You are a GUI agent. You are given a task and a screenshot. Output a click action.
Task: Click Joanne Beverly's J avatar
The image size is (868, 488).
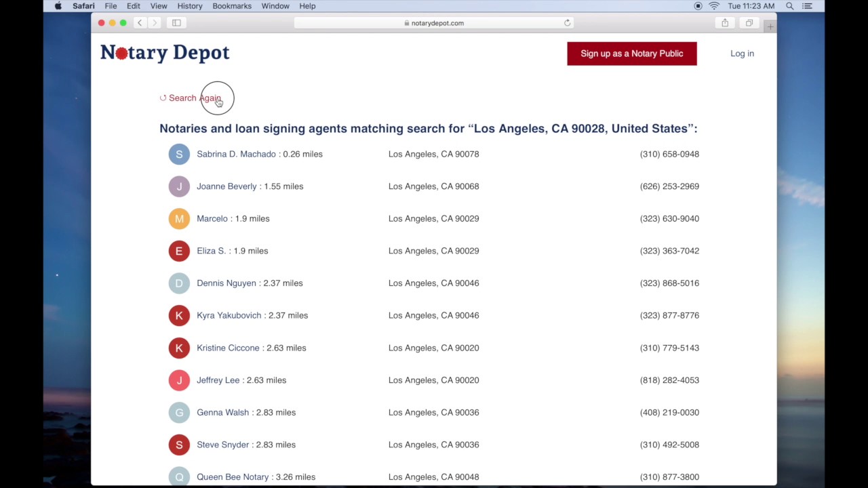pyautogui.click(x=179, y=186)
